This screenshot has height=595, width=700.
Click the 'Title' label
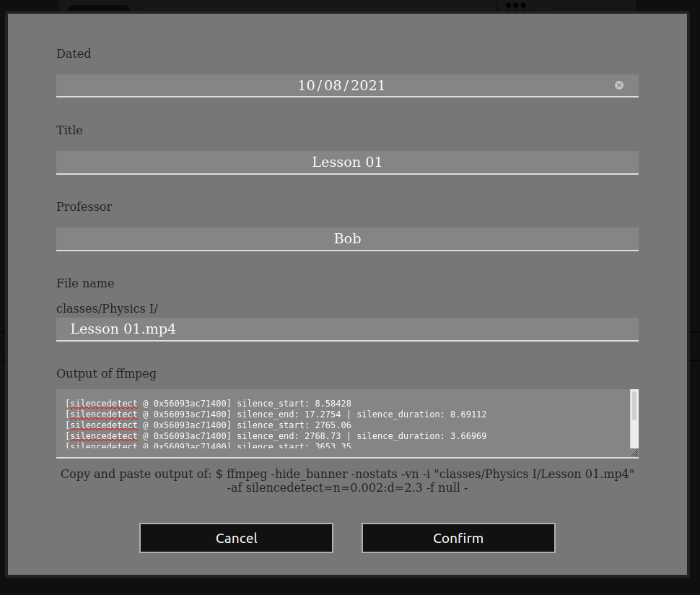click(x=69, y=130)
